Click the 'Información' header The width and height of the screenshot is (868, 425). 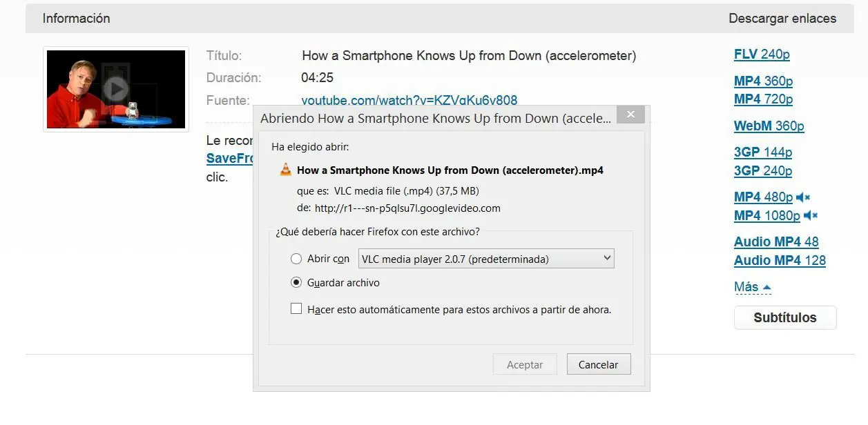point(76,19)
